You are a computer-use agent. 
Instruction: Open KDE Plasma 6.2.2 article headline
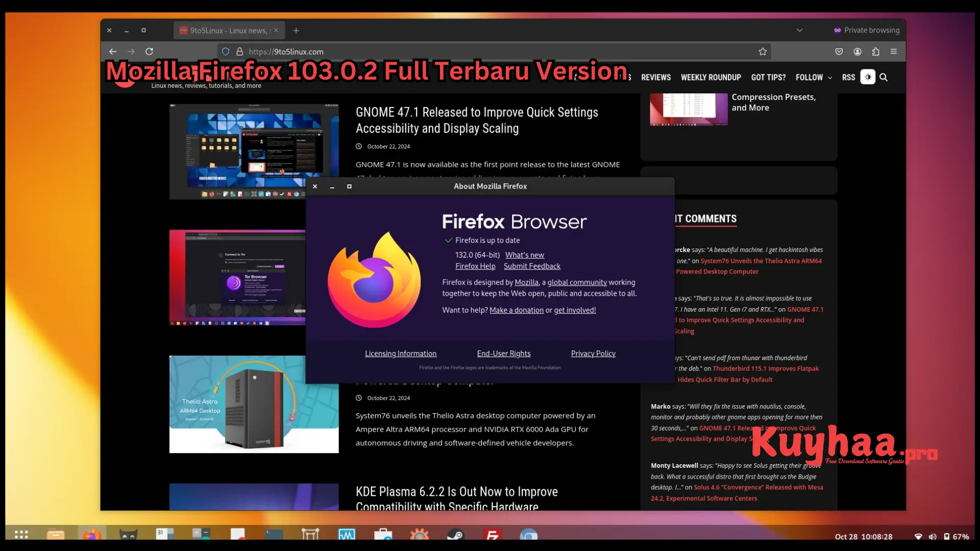coord(457,498)
